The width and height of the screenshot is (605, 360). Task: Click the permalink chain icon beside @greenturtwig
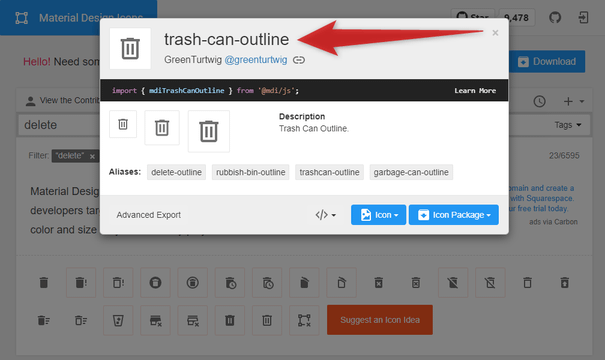click(299, 60)
